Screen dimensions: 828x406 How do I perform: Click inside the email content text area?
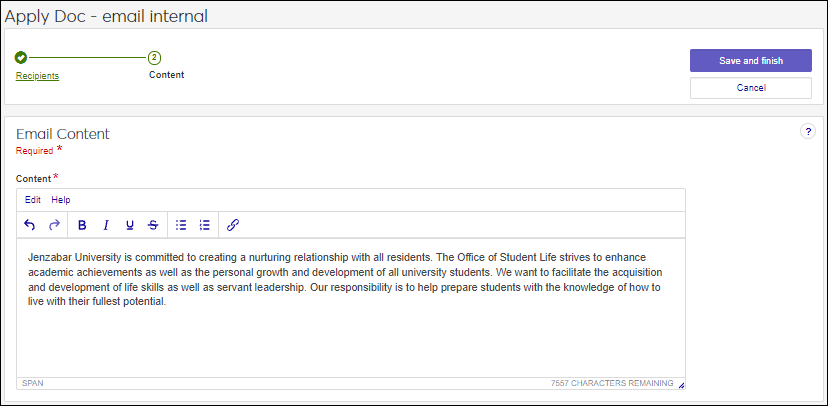(350, 330)
